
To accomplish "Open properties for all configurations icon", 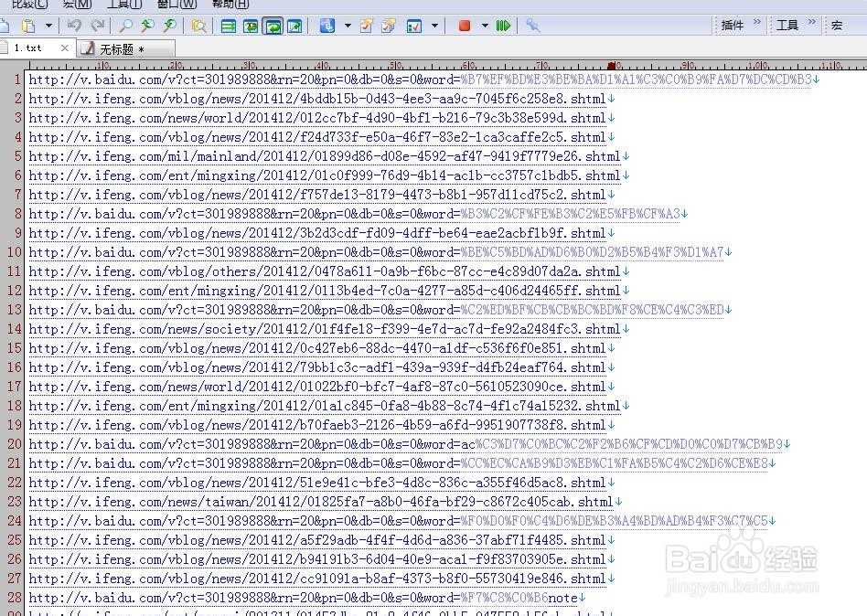I will pyautogui.click(x=389, y=26).
